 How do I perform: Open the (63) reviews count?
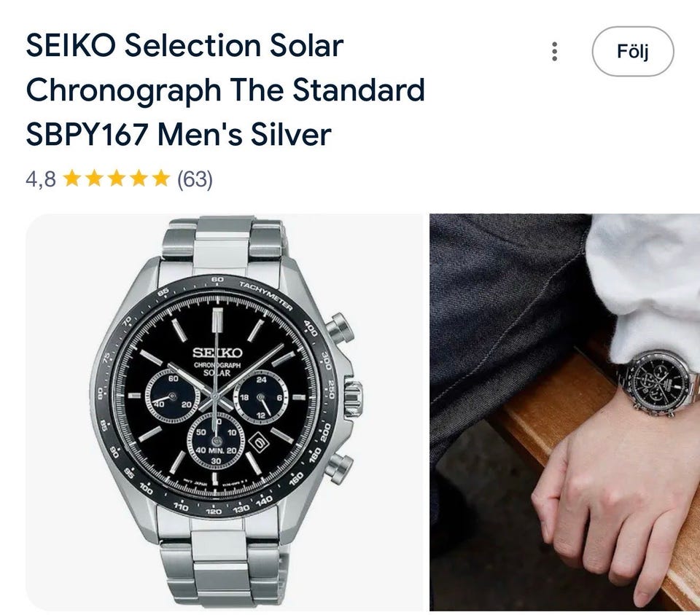195,179
